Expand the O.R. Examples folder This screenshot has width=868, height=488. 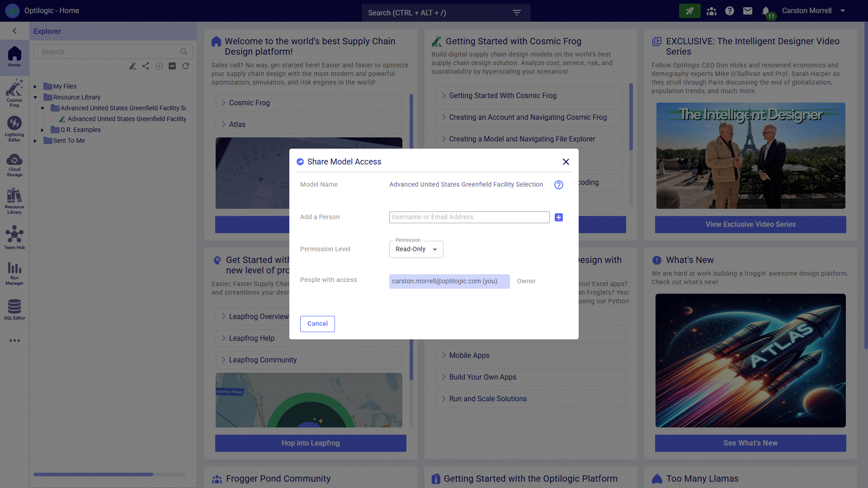[42, 130]
